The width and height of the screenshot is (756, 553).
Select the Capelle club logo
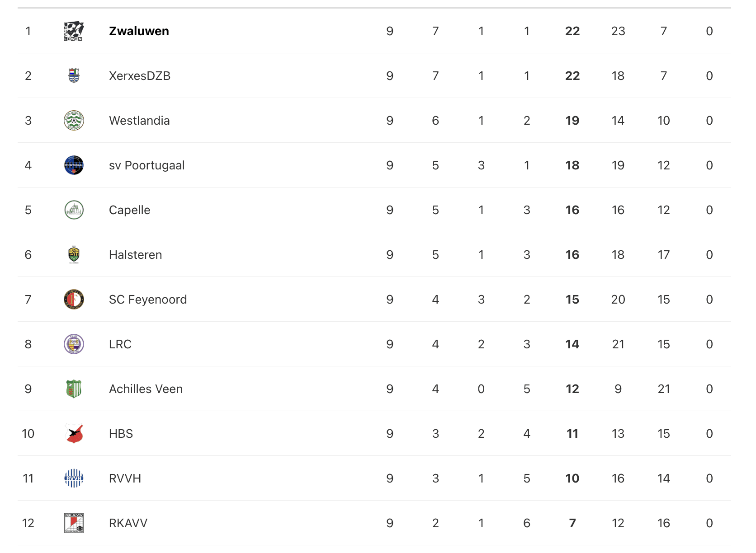coord(74,210)
